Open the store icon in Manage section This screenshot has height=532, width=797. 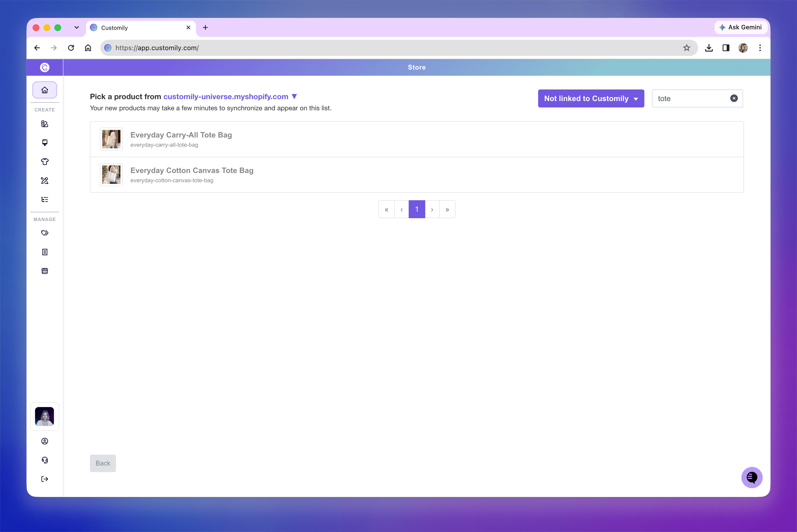coord(44,271)
